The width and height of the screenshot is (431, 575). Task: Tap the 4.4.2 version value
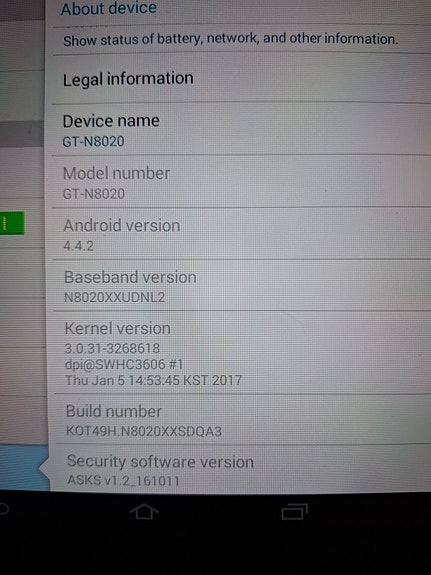(78, 246)
